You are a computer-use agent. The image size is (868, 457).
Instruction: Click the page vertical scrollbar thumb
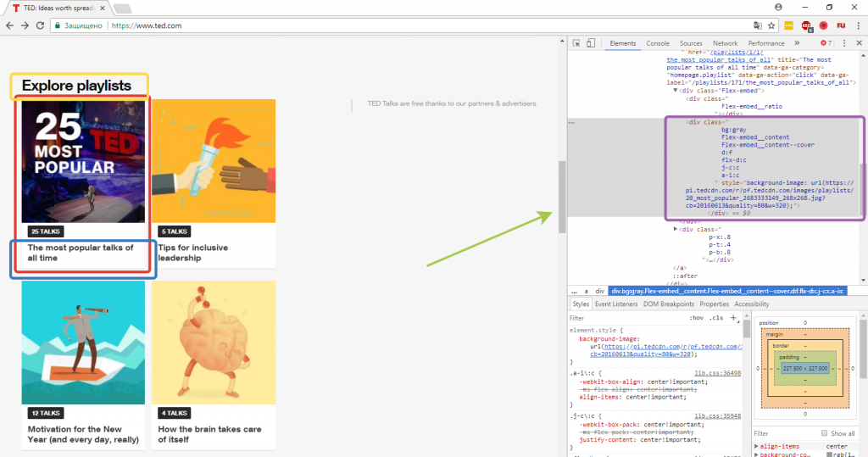coord(562,197)
